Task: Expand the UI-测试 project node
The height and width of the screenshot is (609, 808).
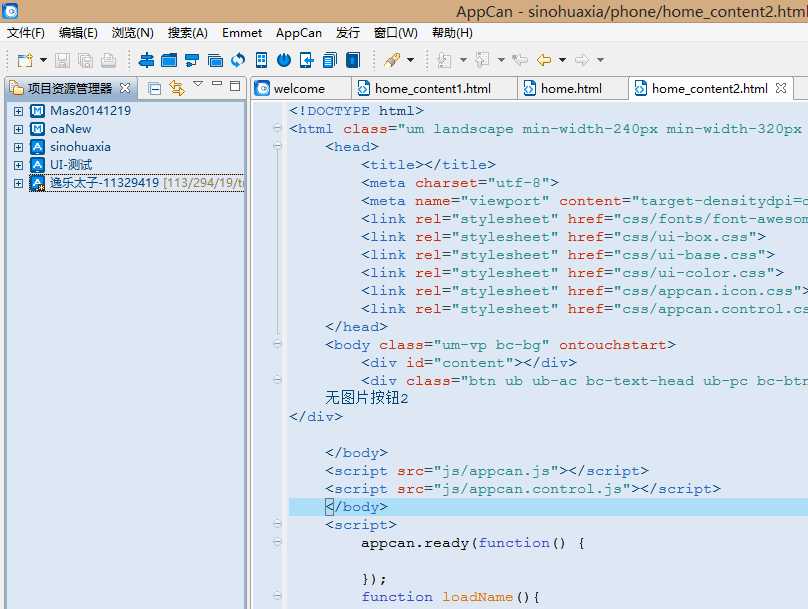Action: pyautogui.click(x=19, y=165)
